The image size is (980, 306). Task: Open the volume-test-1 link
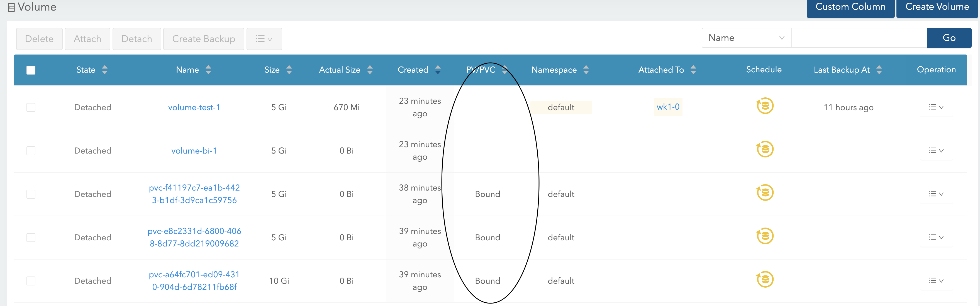click(194, 107)
